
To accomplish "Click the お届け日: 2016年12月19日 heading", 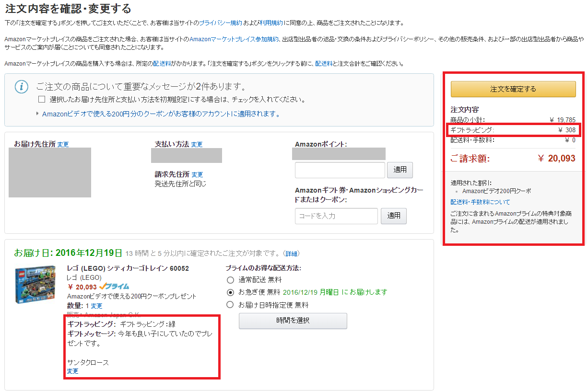I will coord(68,253).
